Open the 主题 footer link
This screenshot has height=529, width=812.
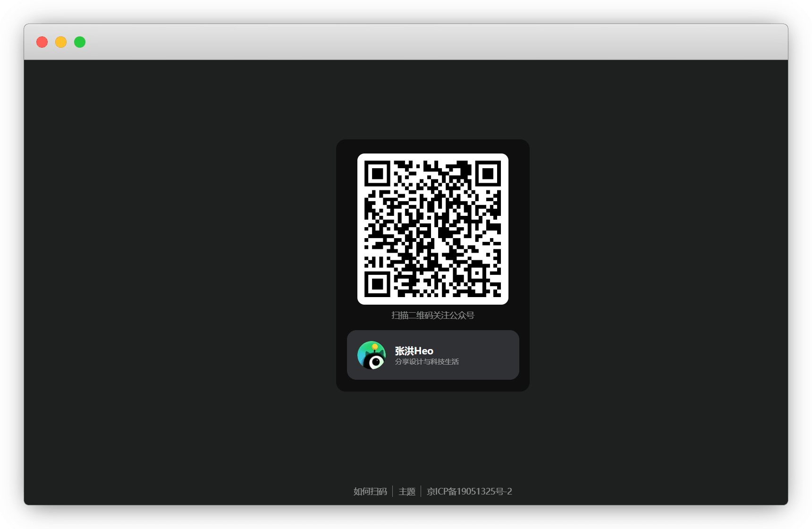(406, 492)
